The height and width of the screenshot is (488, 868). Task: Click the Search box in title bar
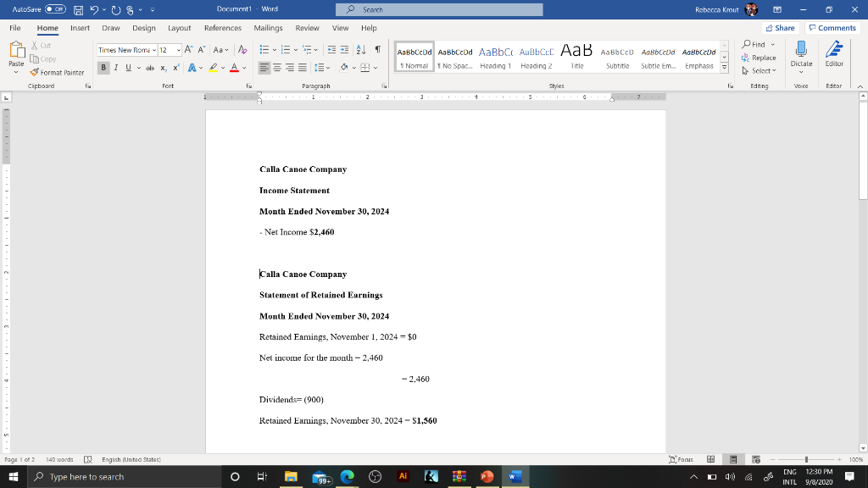click(x=439, y=9)
